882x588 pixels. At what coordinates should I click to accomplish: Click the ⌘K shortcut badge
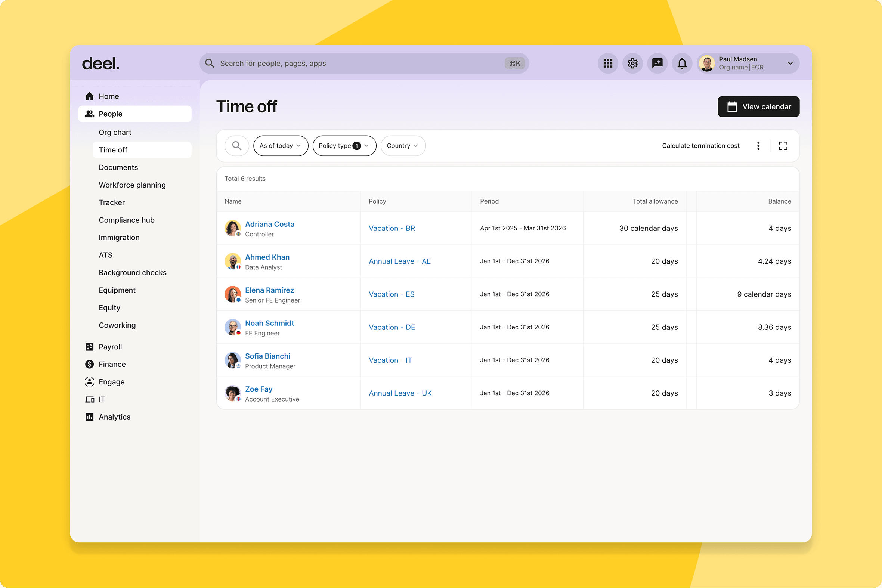point(514,64)
